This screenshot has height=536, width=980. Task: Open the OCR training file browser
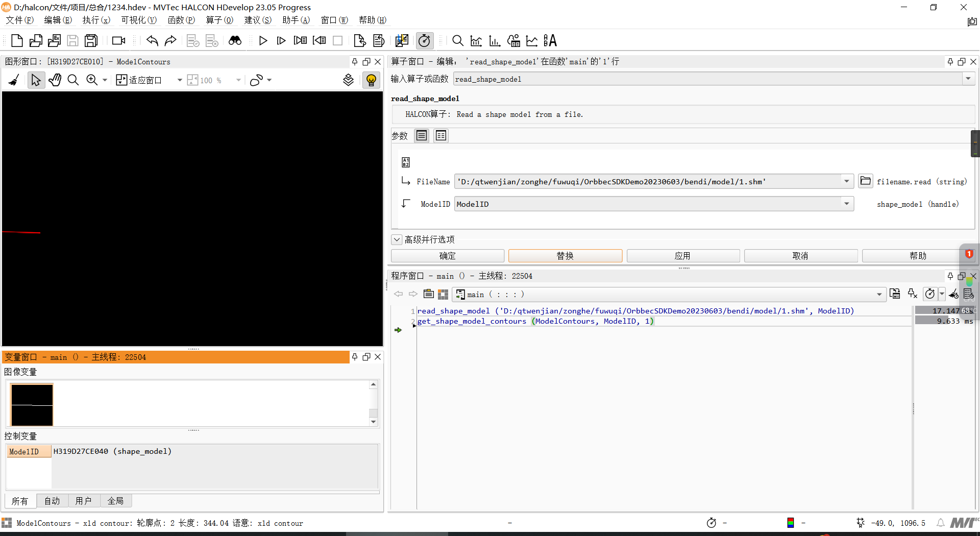(550, 41)
